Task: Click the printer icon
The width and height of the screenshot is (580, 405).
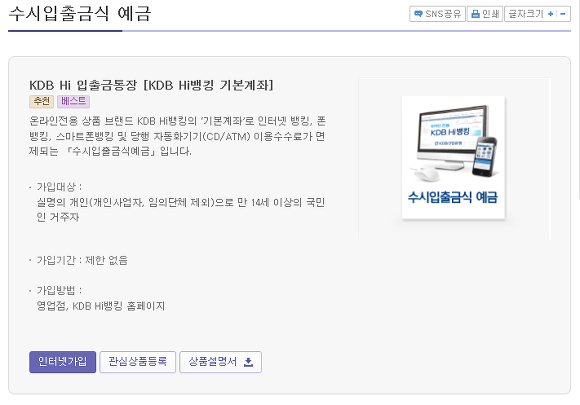Action: pos(476,14)
